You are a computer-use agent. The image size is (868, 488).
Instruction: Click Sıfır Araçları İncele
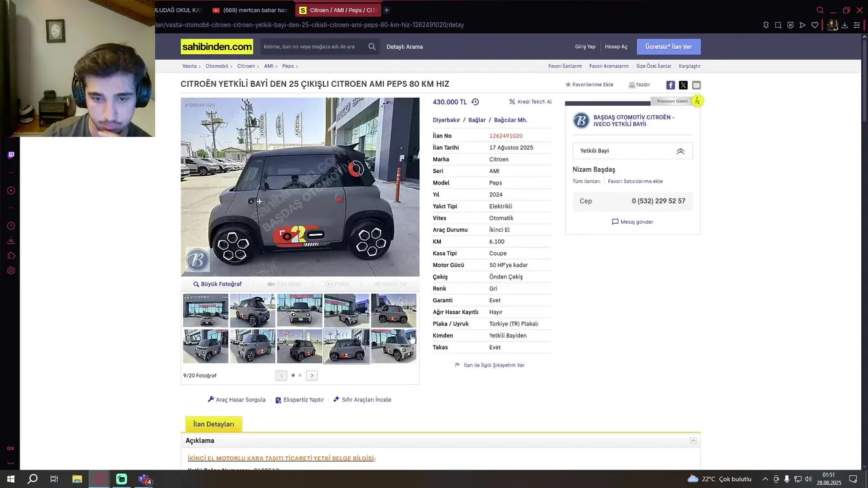point(362,400)
